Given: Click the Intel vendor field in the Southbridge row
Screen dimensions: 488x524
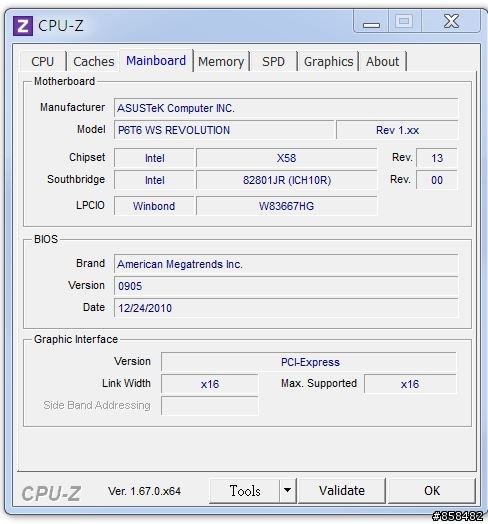Looking at the screenshot, I should click(154, 180).
